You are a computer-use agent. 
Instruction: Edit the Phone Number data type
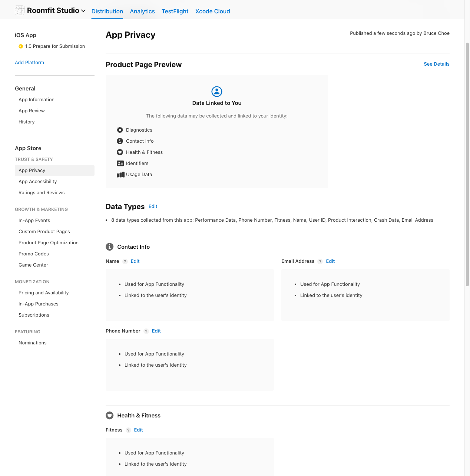click(x=156, y=331)
